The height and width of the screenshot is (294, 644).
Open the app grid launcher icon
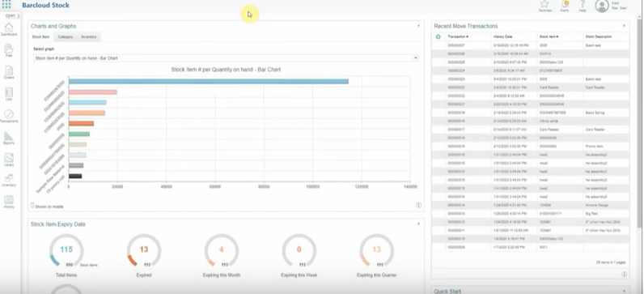point(6,5)
